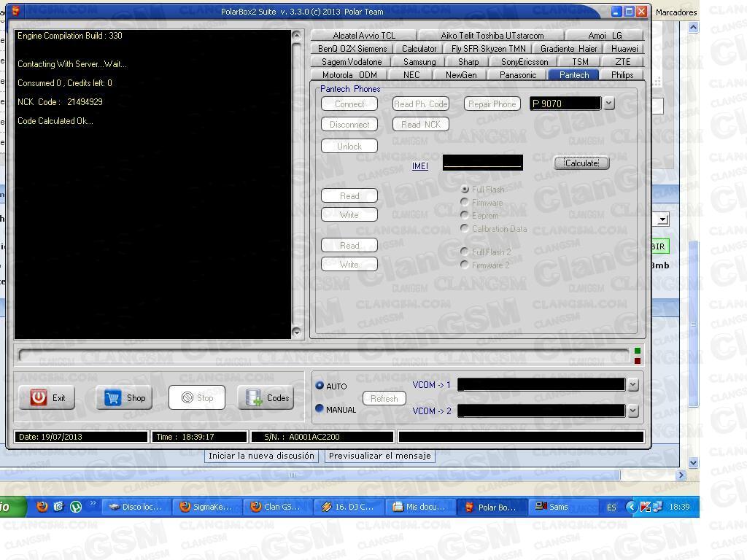This screenshot has width=747, height=560.
Task: Open Alcatel Avvio TCL tab
Action: pos(364,36)
